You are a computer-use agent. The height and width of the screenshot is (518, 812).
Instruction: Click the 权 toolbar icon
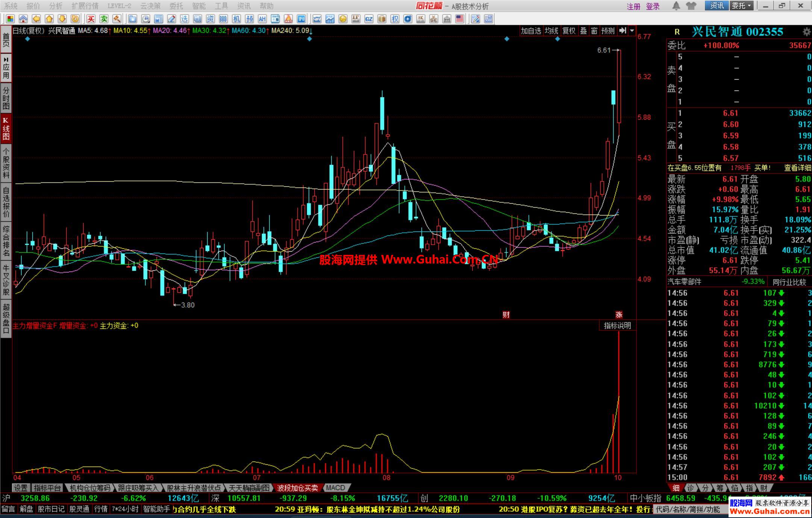pyautogui.click(x=395, y=19)
